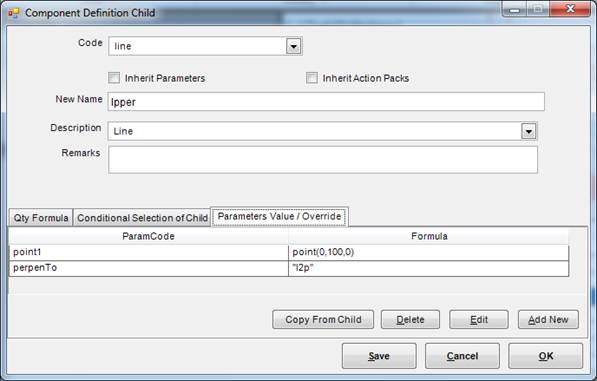Add New parameter override
Image resolution: width=597 pixels, height=381 pixels.
(548, 319)
